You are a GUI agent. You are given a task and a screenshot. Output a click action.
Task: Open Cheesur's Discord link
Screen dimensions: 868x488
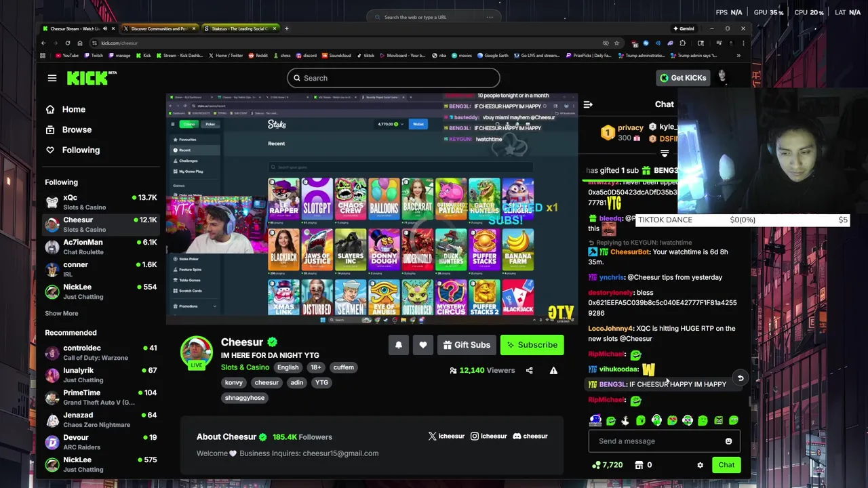(530, 436)
